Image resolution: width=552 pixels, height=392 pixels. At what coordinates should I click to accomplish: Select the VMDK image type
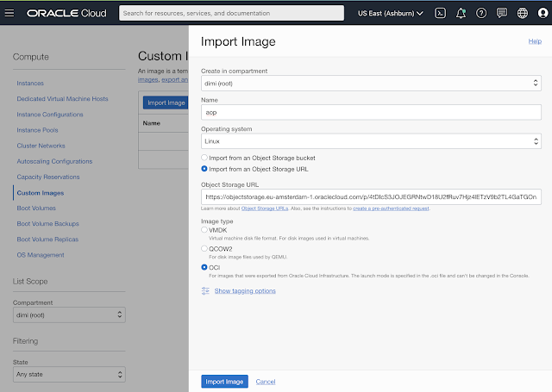(204, 230)
